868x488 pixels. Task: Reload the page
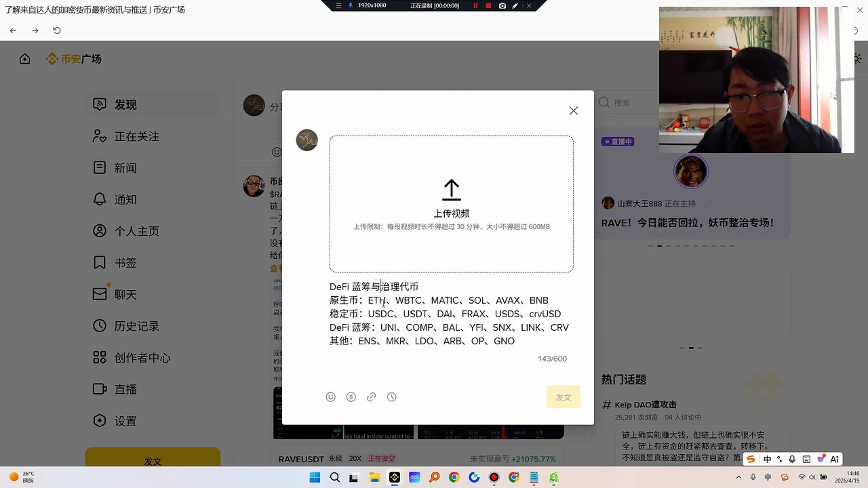coord(57,30)
